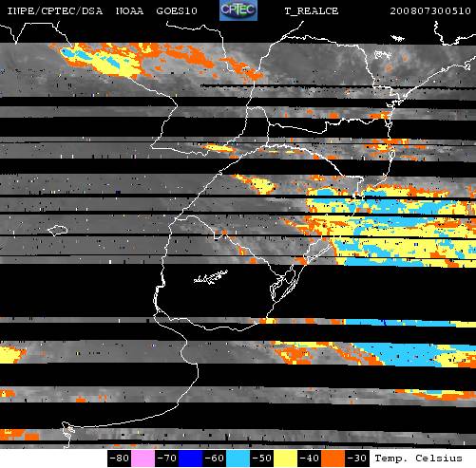476x468 pixels.
Task: Select the light blue -60 color swatch
Action: [238, 459]
